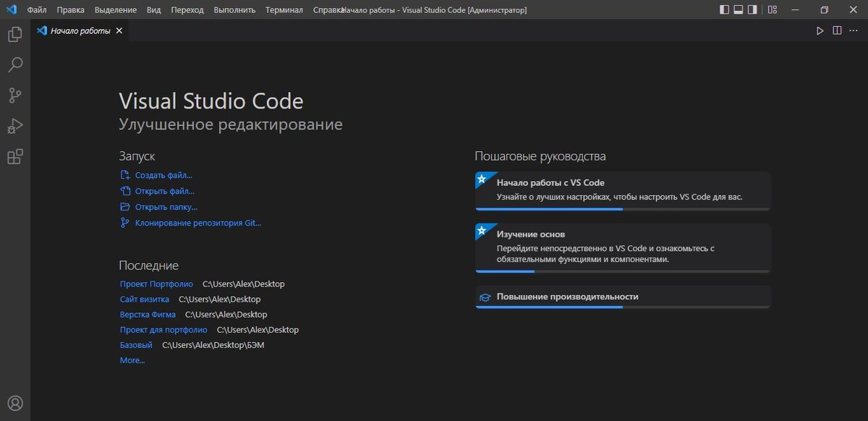This screenshot has width=868, height=421.
Task: Open recent project Базовый
Action: [136, 345]
